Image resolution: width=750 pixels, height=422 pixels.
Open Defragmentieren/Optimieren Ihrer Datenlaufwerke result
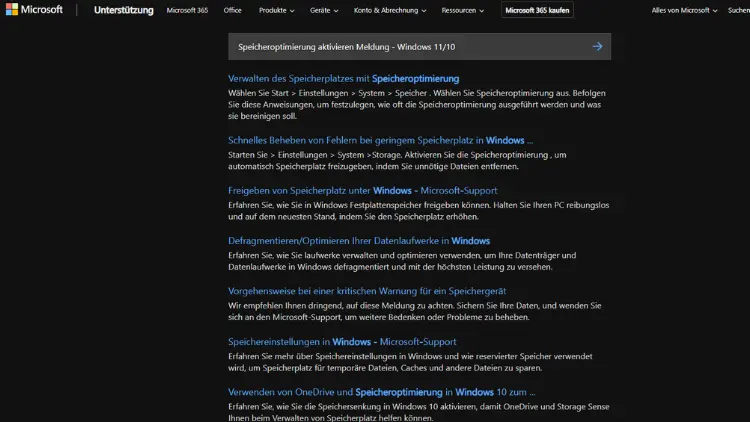tap(359, 241)
